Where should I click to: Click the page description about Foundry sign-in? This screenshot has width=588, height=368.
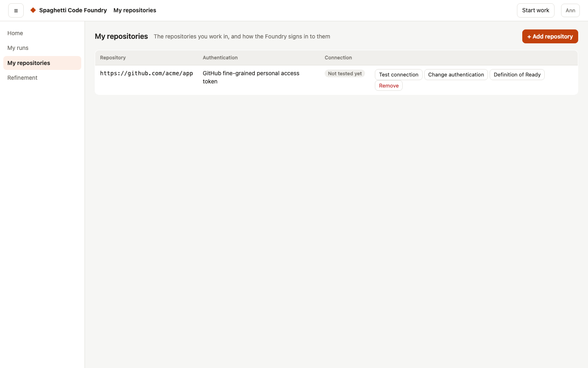(242, 36)
